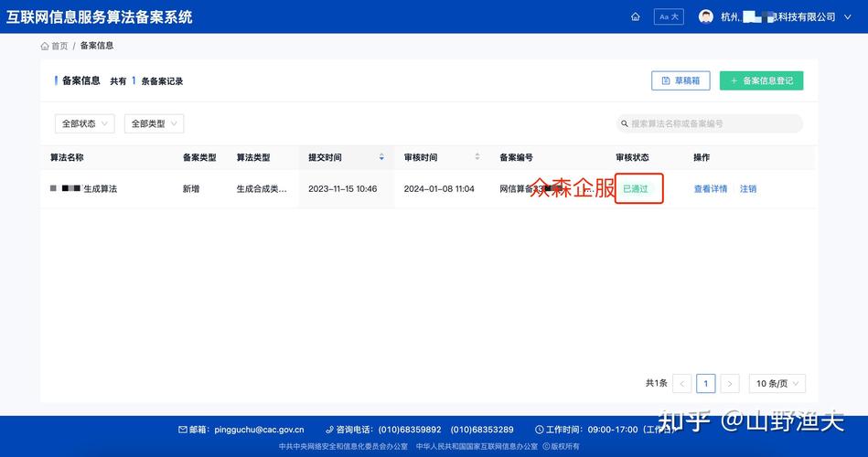Select 新增 filing type cell
Screen dimensions: 868x457
pos(191,188)
